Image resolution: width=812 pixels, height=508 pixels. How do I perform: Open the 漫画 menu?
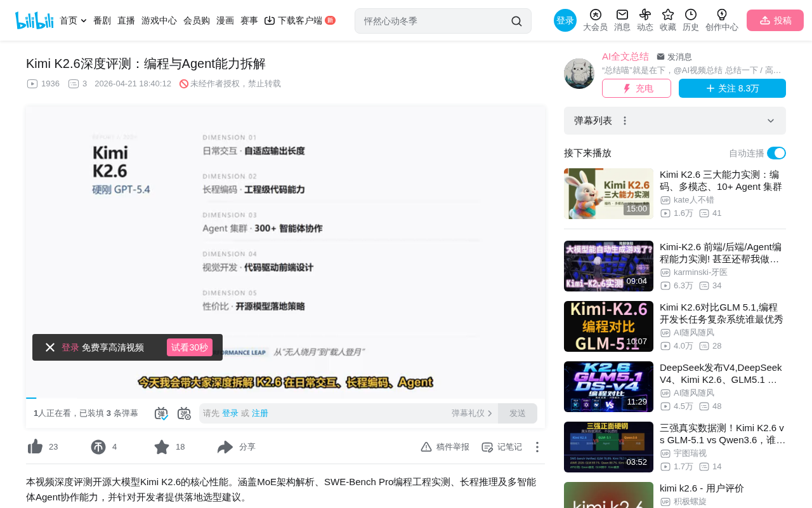click(x=225, y=20)
